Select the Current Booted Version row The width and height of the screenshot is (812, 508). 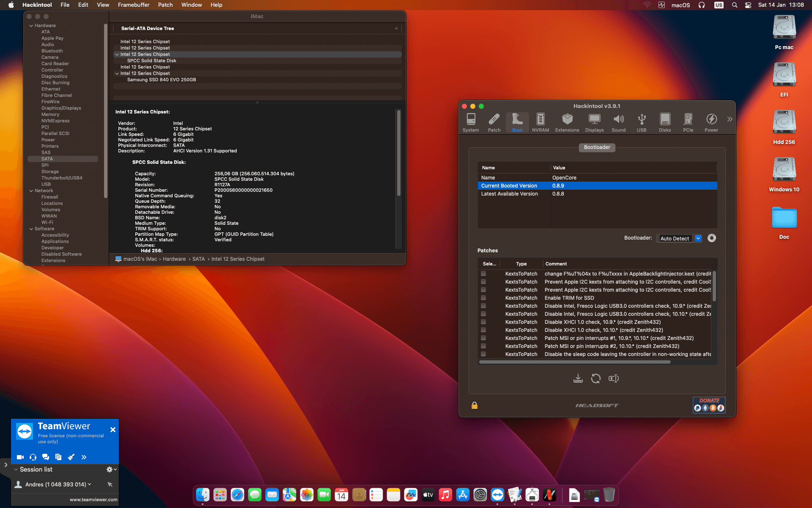(597, 186)
